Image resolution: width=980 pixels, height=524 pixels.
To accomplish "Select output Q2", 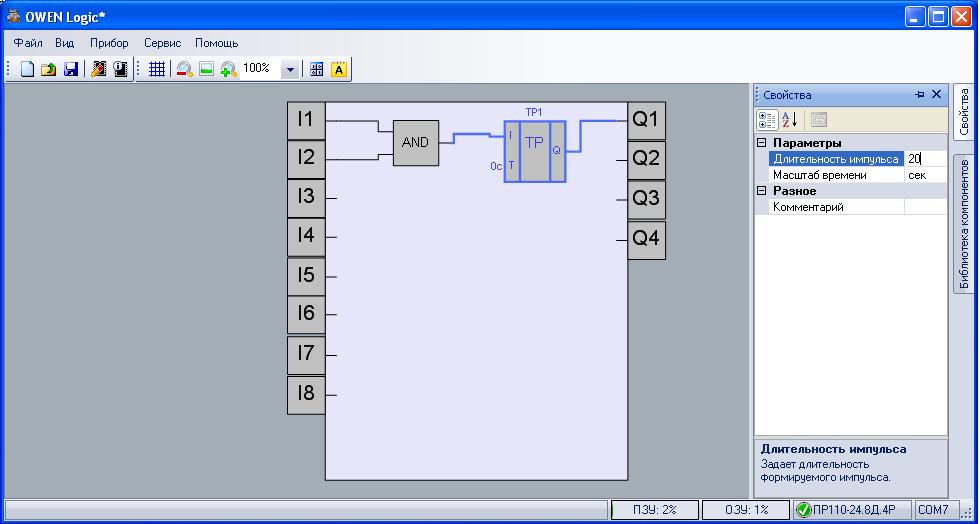I will click(646, 160).
